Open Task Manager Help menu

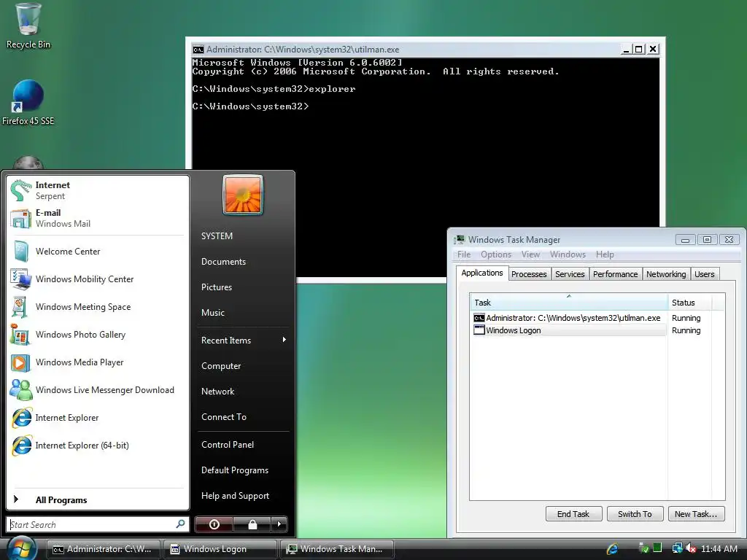pos(605,254)
